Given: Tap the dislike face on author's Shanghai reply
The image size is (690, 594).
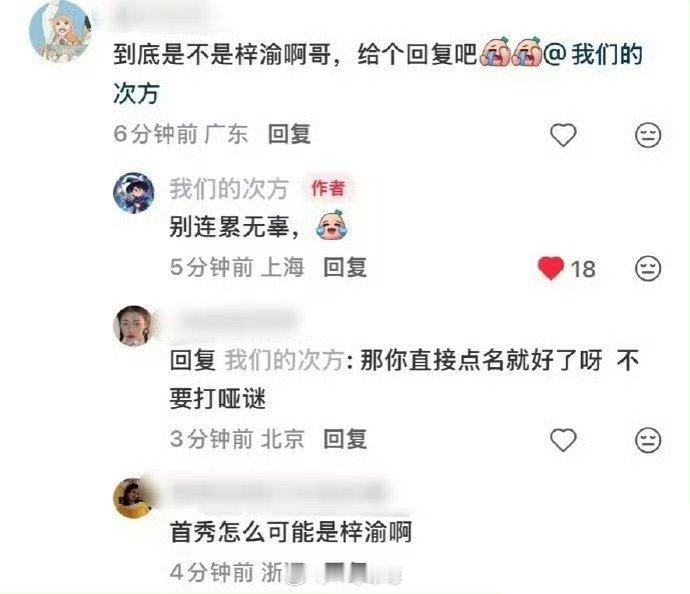Looking at the screenshot, I should 648,268.
